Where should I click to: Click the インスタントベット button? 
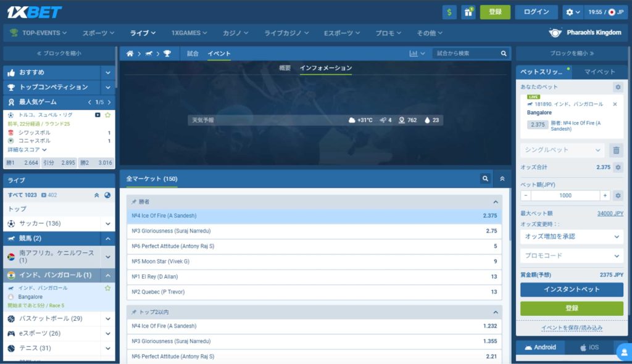572,289
